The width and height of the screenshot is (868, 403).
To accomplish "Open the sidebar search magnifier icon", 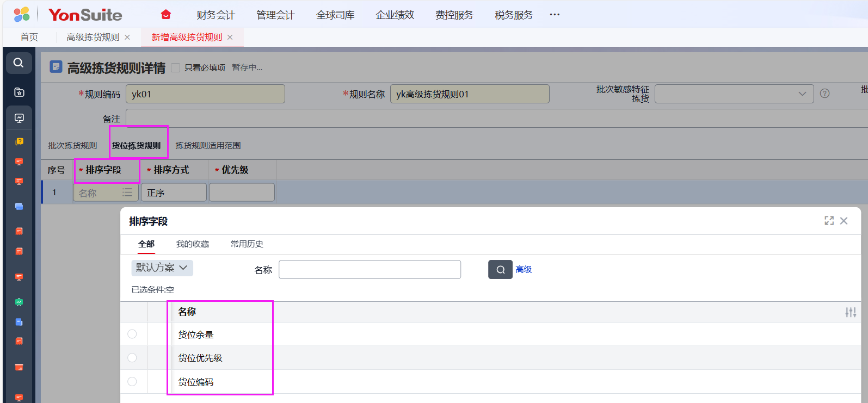I will 19,63.
